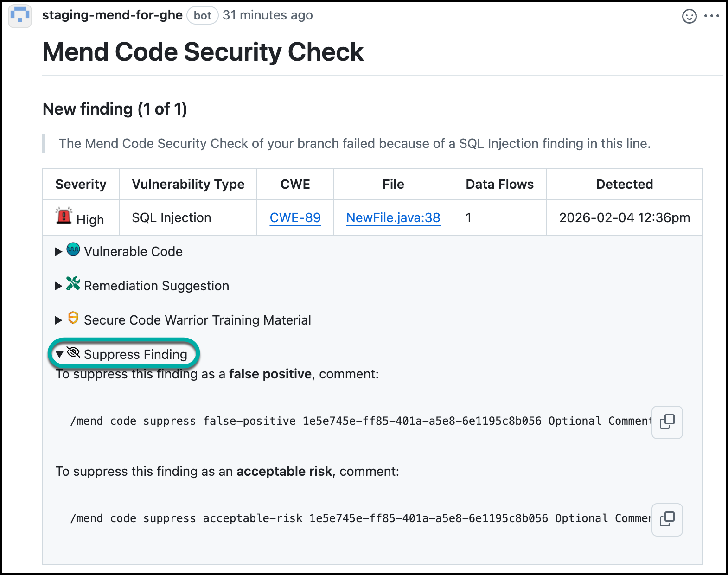Viewport: 728px width, 575px height.
Task: Click the File column header
Action: [393, 184]
